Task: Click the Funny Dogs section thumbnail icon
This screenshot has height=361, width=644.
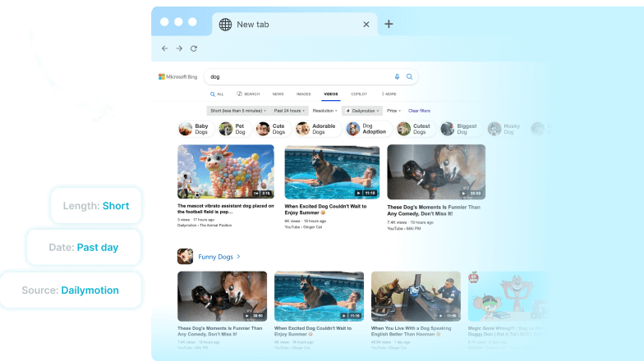Action: pos(185,257)
